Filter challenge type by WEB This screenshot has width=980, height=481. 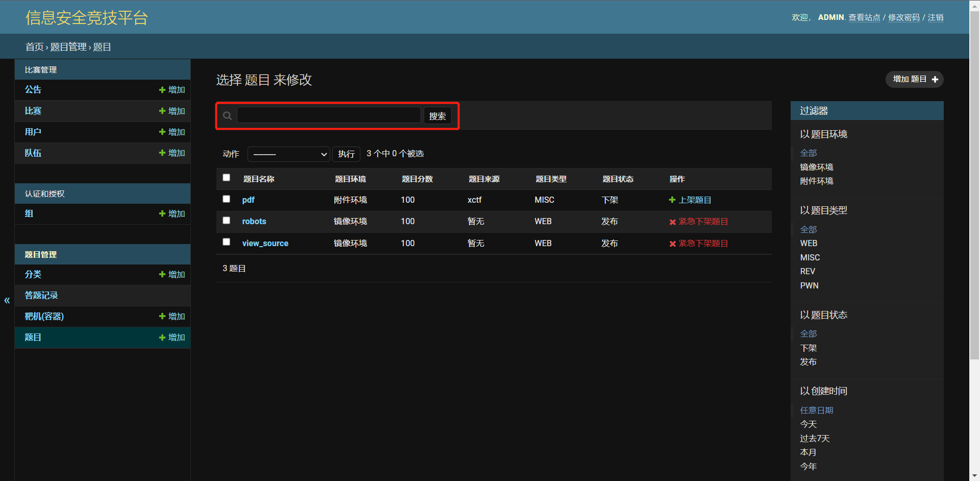pos(808,243)
